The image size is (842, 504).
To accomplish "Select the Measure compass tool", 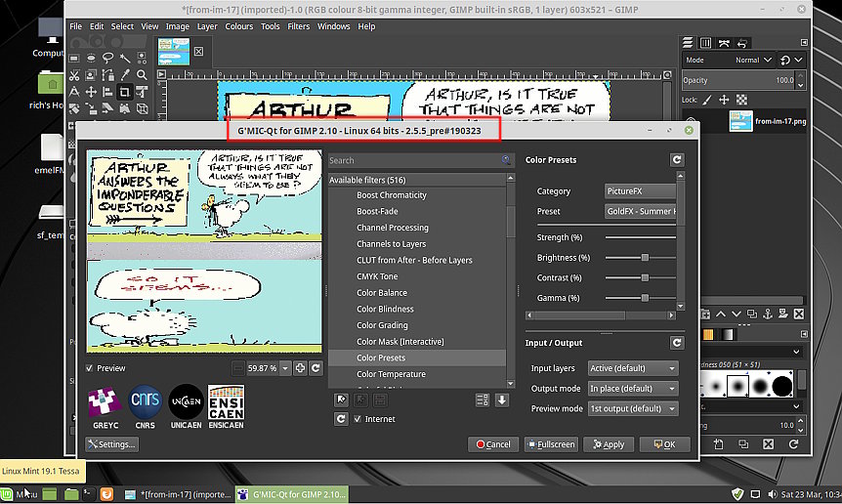I will 74,92.
